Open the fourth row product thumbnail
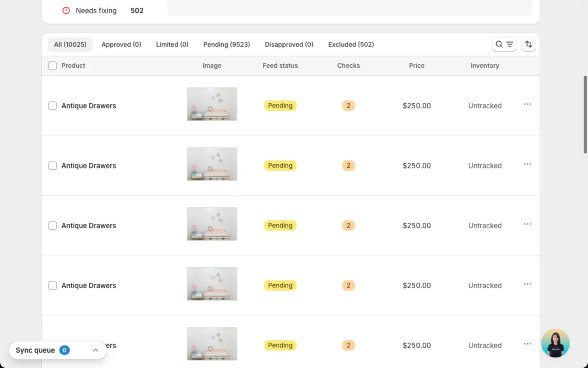The width and height of the screenshot is (588, 368). pyautogui.click(x=212, y=284)
